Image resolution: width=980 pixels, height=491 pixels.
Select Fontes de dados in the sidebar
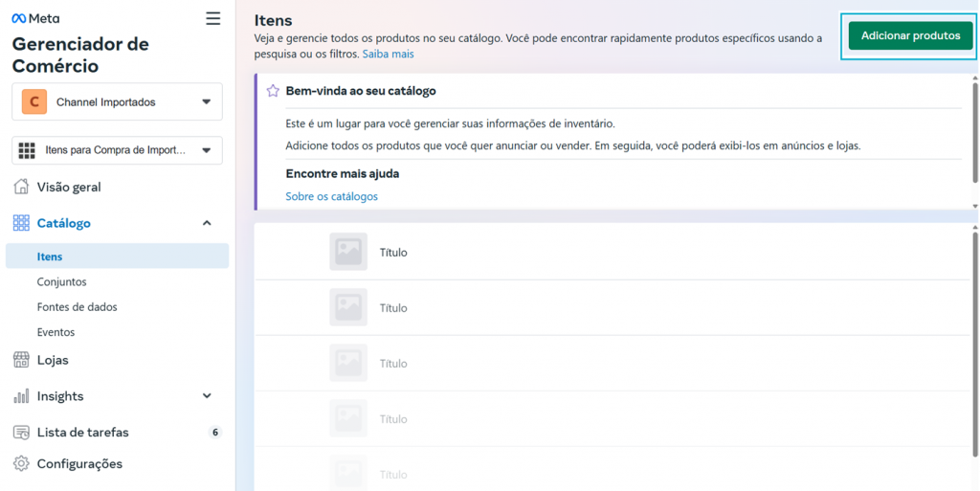[x=77, y=306]
